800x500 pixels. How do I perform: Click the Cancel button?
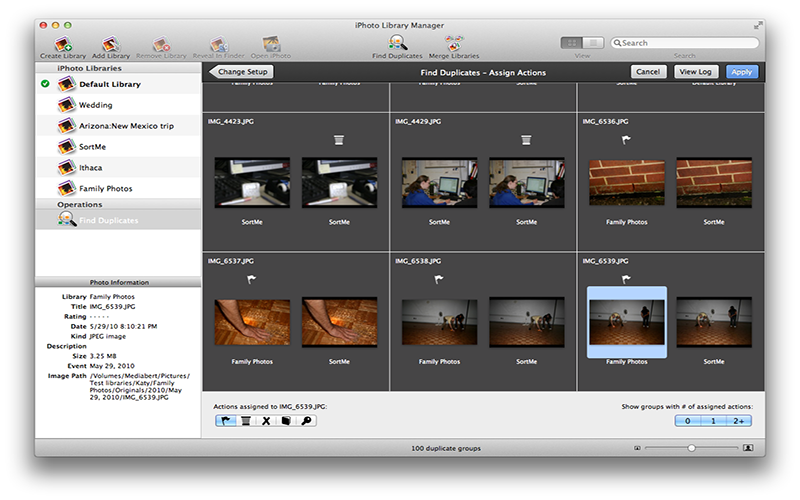point(648,72)
